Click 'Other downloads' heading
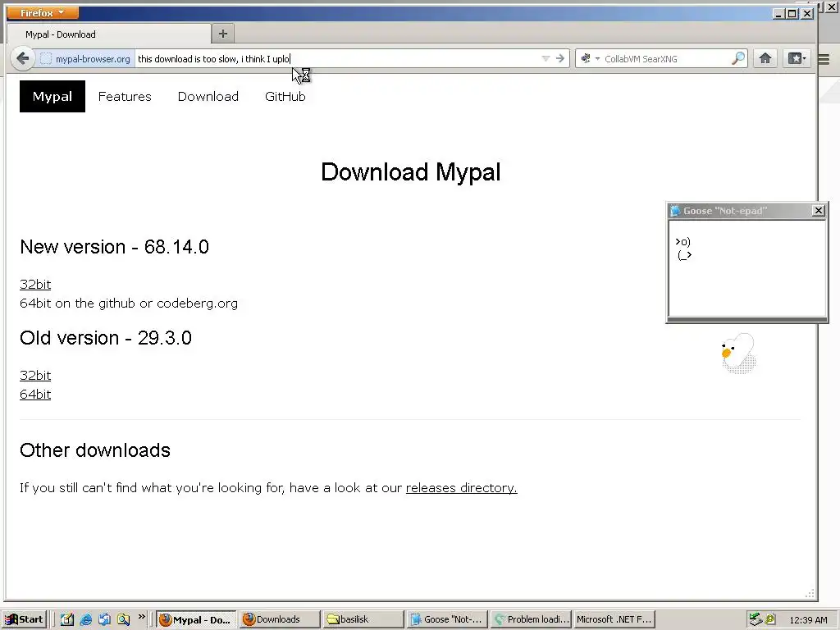840x630 pixels. point(95,450)
